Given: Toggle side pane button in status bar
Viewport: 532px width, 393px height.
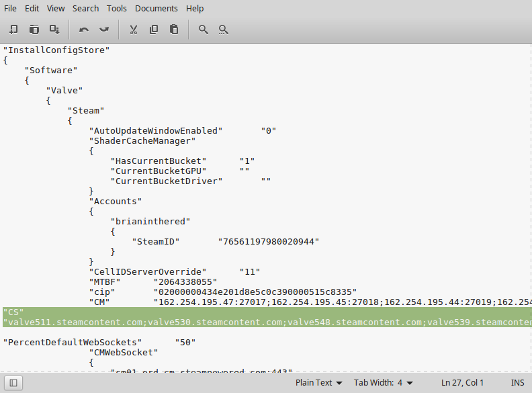Looking at the screenshot, I should pos(13,383).
